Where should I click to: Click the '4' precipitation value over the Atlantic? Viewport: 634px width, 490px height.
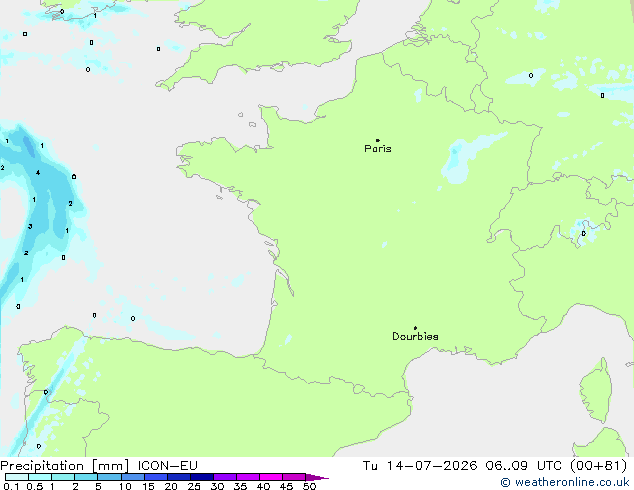[38, 173]
